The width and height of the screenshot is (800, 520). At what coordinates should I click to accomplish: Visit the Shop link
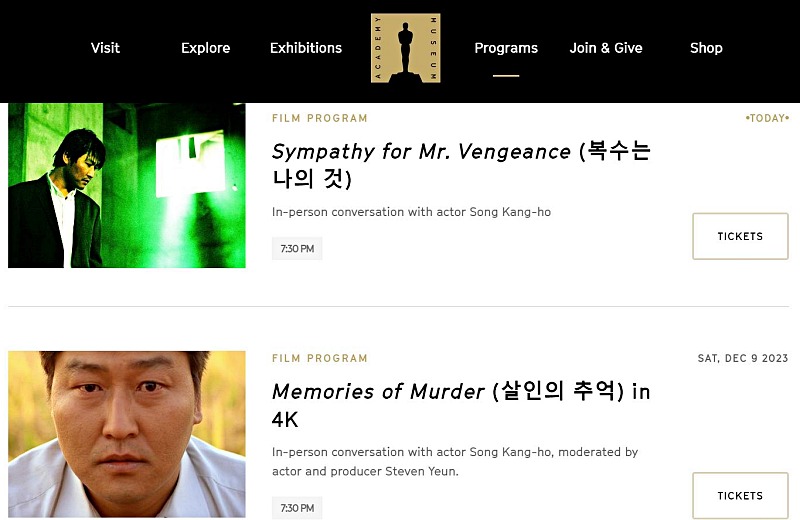click(x=706, y=48)
